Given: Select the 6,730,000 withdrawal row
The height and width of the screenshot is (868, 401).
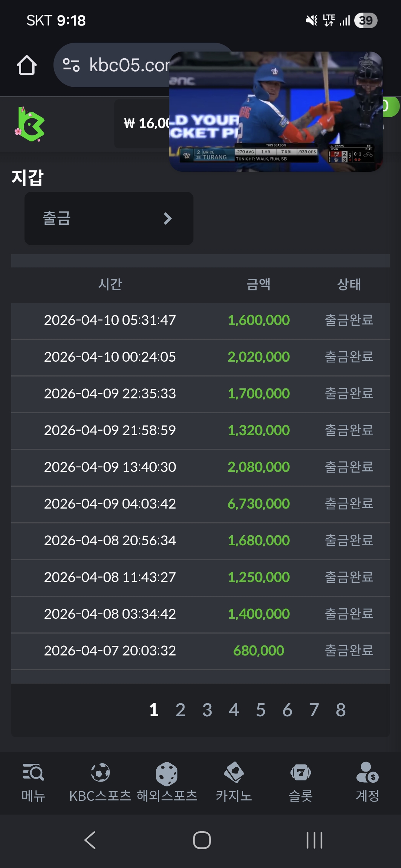Looking at the screenshot, I should click(200, 504).
